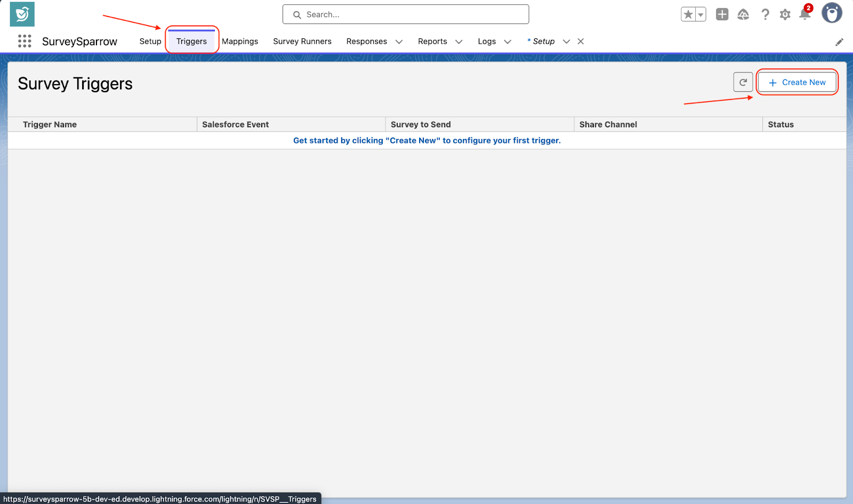Expand the Logs tab chevron
The image size is (853, 504).
(x=508, y=42)
